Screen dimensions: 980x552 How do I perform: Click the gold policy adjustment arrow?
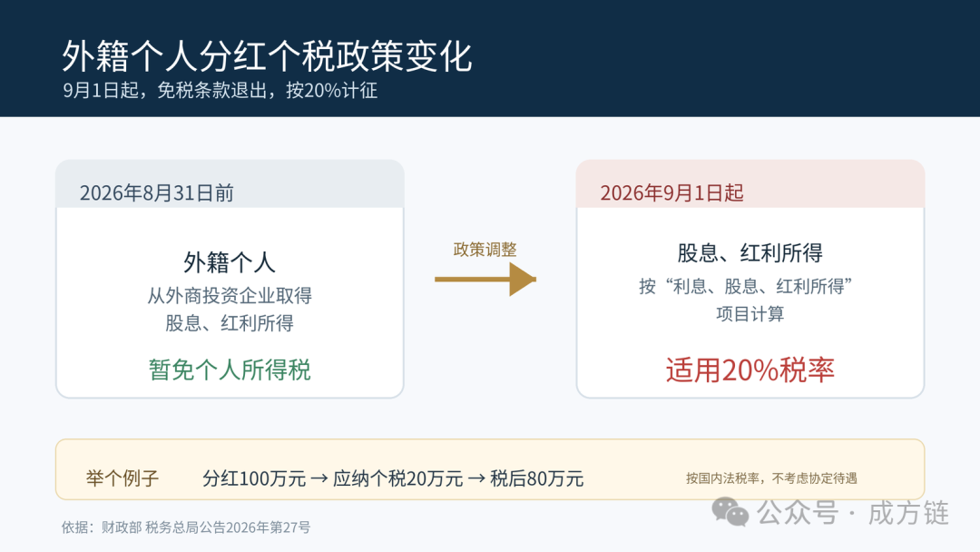click(x=485, y=279)
